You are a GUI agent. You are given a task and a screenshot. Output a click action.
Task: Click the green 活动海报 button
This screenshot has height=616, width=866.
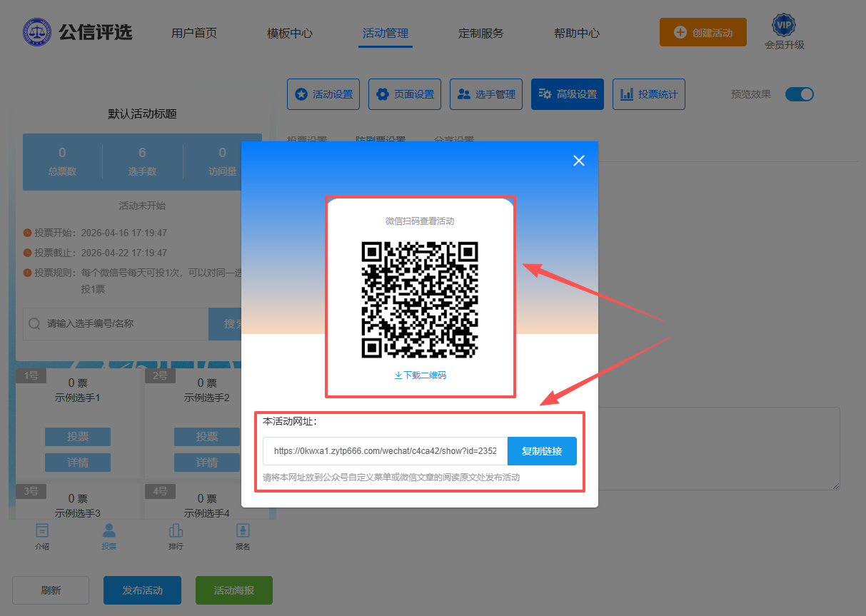(234, 590)
